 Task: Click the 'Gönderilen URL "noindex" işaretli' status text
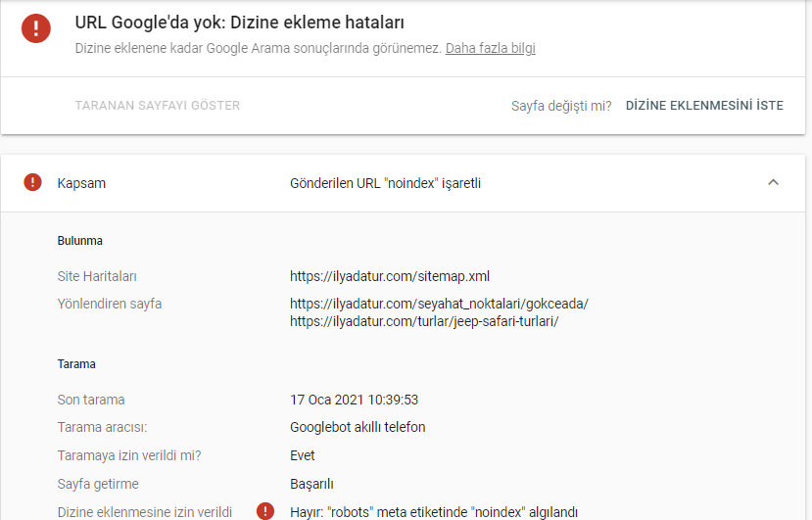pyautogui.click(x=385, y=183)
